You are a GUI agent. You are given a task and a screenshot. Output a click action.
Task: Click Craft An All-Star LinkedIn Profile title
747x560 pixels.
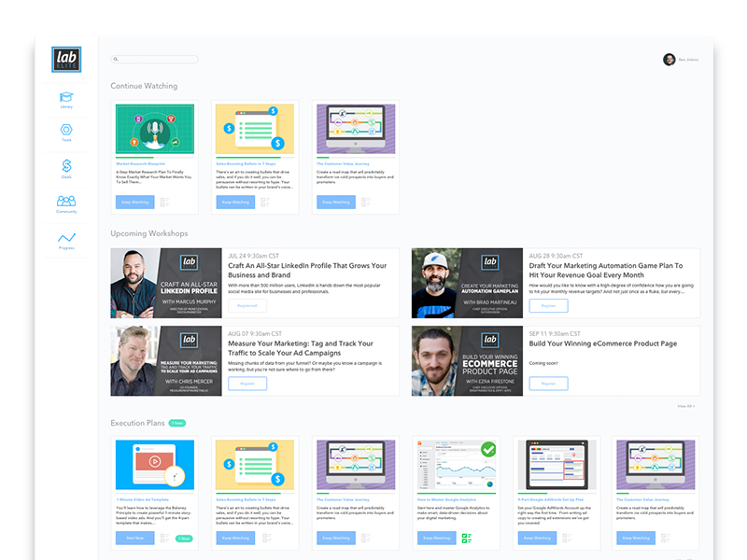[307, 271]
